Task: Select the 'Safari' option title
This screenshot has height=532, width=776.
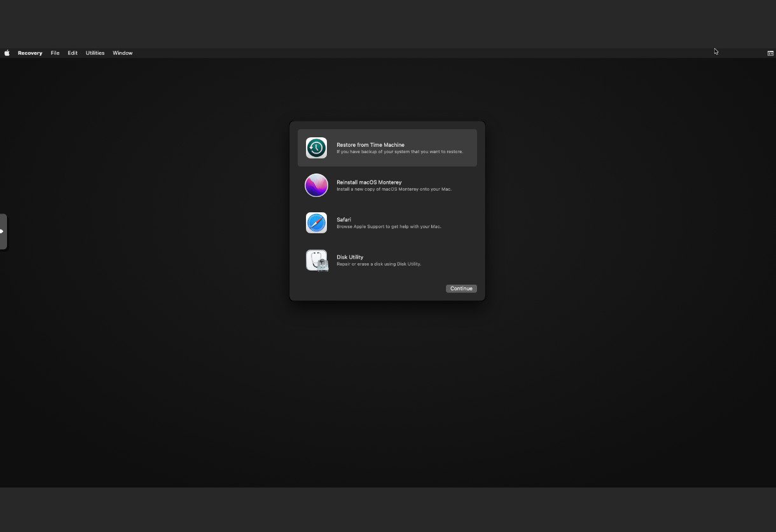Action: click(343, 220)
